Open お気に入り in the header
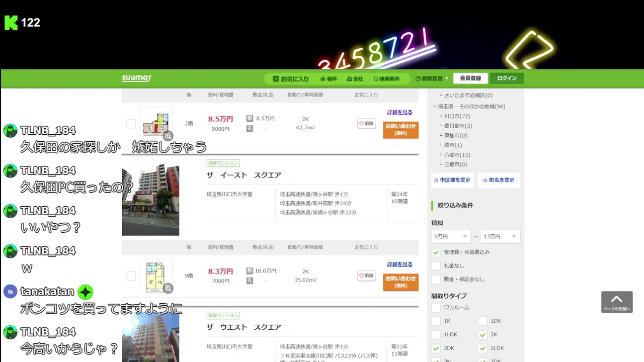Image resolution: width=644 pixels, height=362 pixels. click(291, 79)
